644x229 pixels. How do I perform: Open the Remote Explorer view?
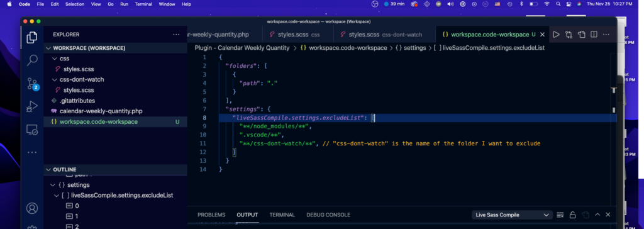(32, 130)
